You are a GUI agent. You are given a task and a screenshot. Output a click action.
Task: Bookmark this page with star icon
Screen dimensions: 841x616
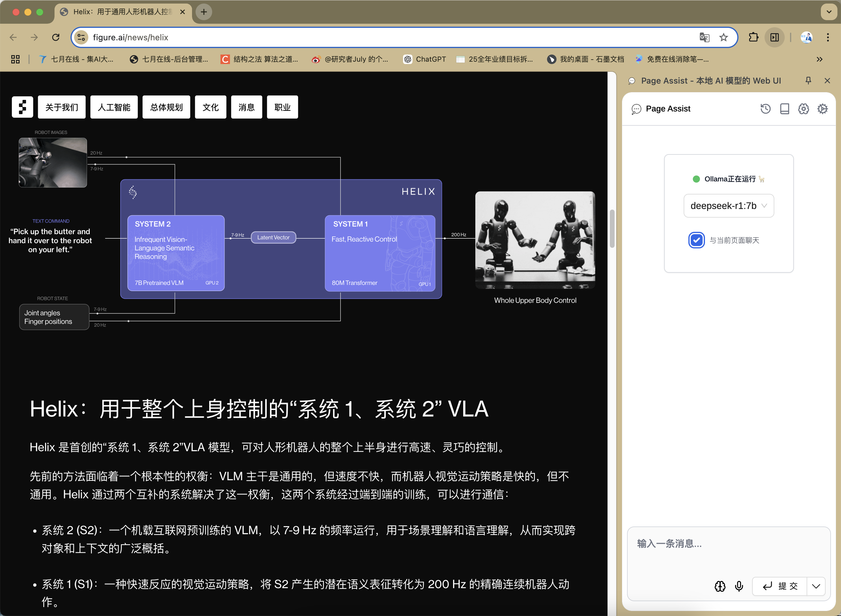pyautogui.click(x=724, y=37)
